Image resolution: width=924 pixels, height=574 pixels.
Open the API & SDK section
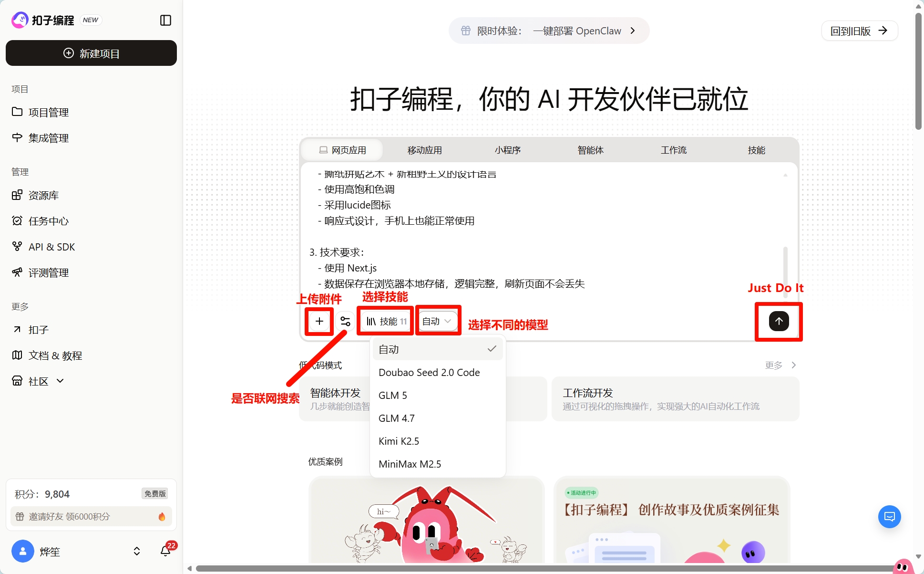click(x=51, y=246)
